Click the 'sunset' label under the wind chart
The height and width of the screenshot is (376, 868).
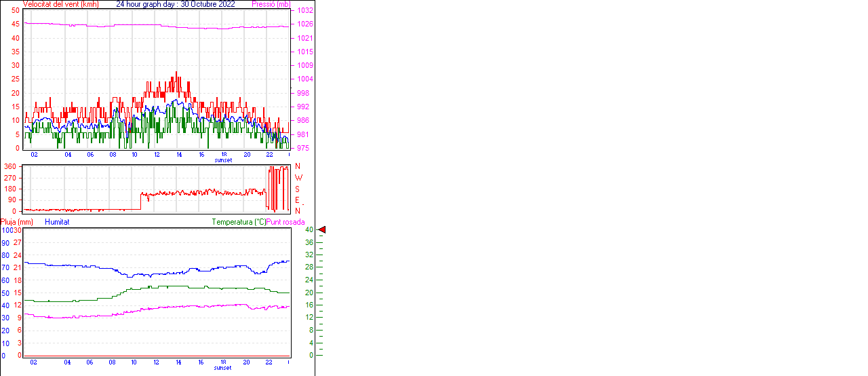pyautogui.click(x=223, y=160)
